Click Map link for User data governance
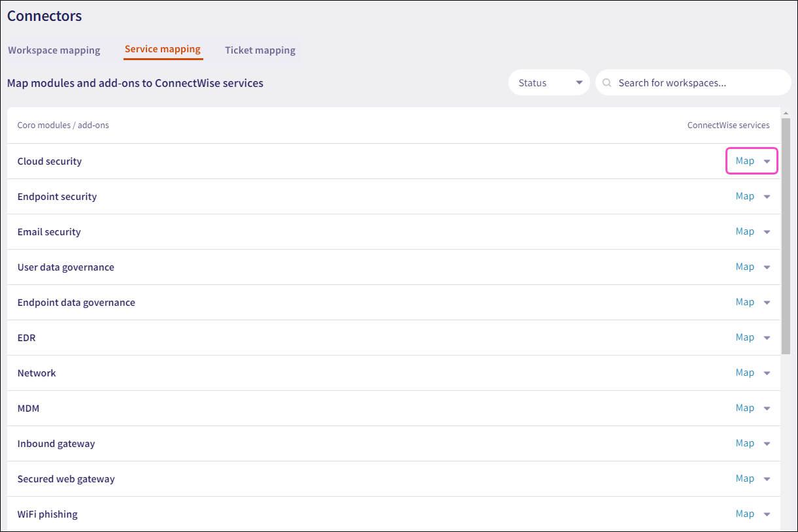 [x=744, y=267]
